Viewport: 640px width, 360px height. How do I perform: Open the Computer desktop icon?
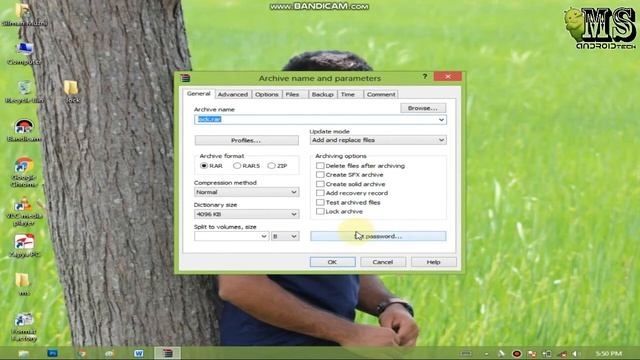point(24,53)
